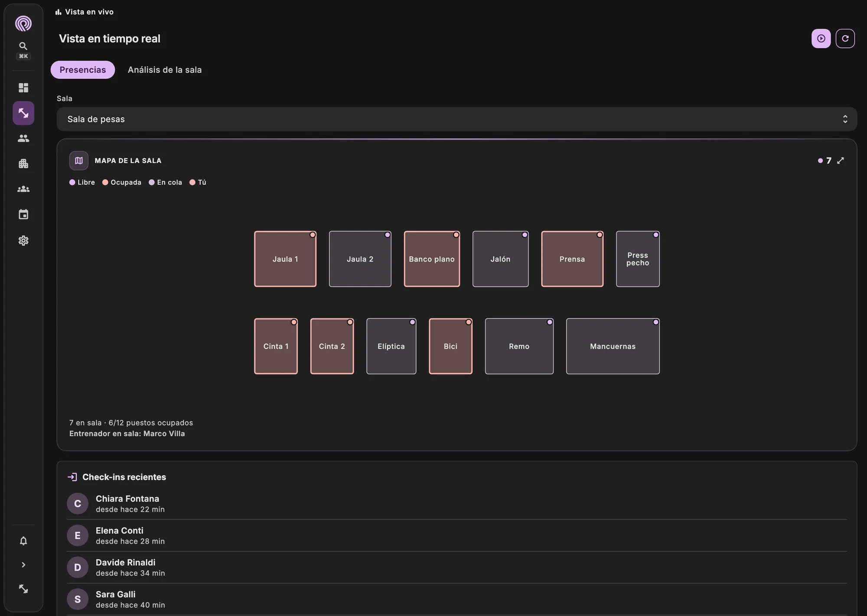The width and height of the screenshot is (867, 616).
Task: Switch to Presencias tab
Action: pos(83,70)
